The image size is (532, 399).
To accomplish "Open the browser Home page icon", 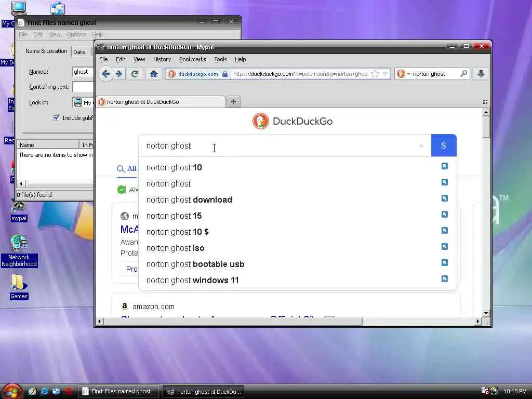I will click(154, 74).
